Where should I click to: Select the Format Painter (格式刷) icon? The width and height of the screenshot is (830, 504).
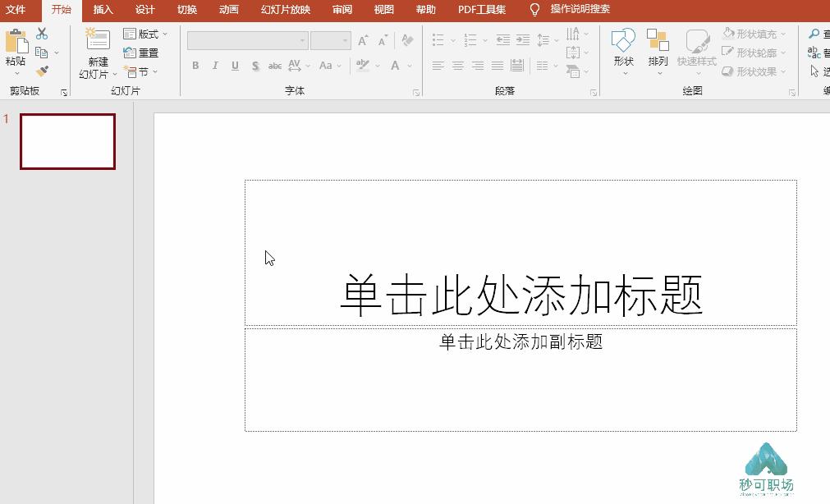(43, 70)
